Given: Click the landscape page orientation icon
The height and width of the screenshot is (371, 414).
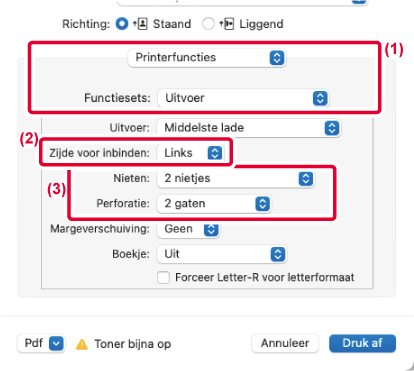Looking at the screenshot, I should point(227,24).
